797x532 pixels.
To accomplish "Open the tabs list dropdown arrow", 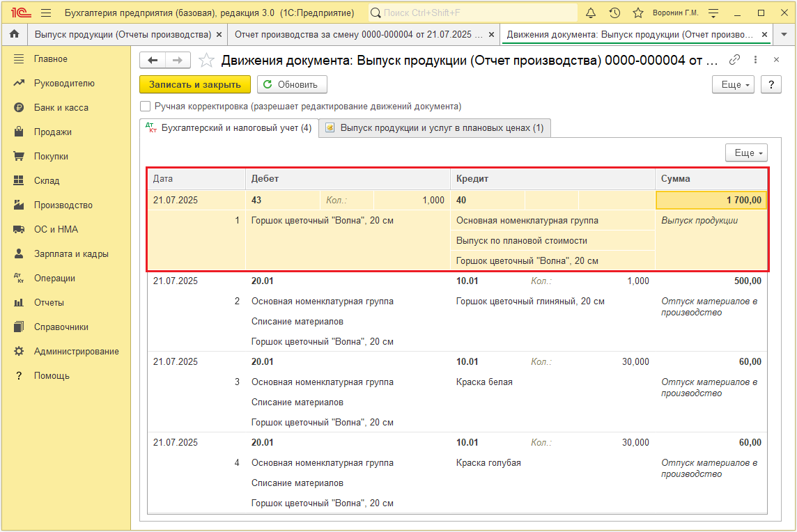I will pos(784,35).
